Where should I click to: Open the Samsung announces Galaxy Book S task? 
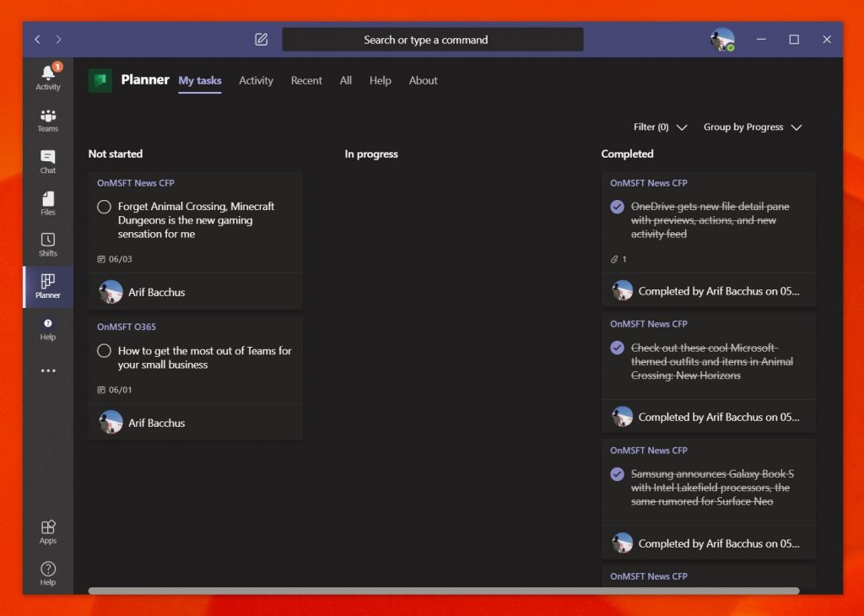[x=712, y=488]
